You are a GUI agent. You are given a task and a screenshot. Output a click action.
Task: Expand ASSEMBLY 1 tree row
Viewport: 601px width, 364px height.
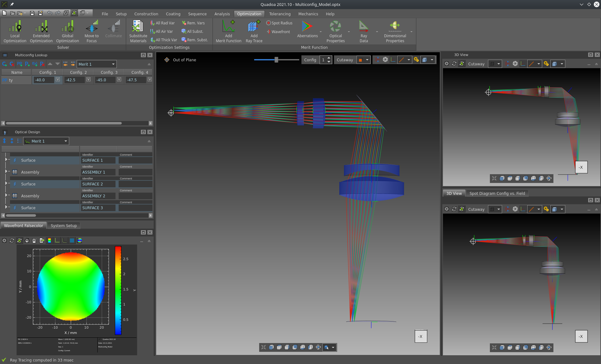tap(6, 171)
